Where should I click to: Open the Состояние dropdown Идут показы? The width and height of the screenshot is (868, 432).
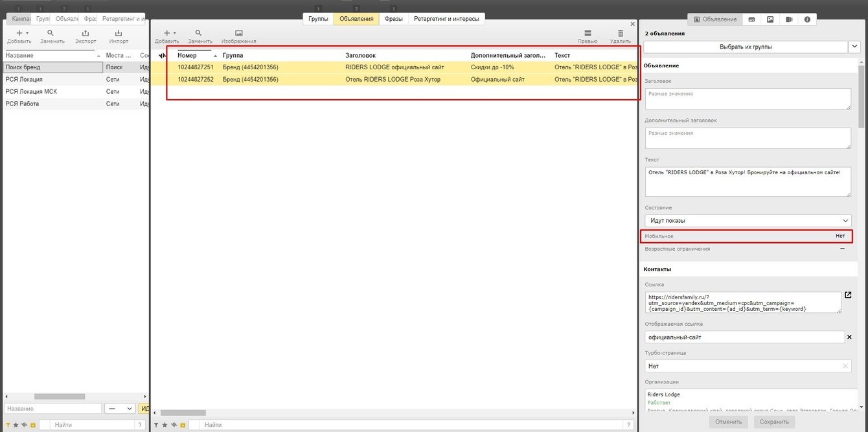(x=748, y=221)
